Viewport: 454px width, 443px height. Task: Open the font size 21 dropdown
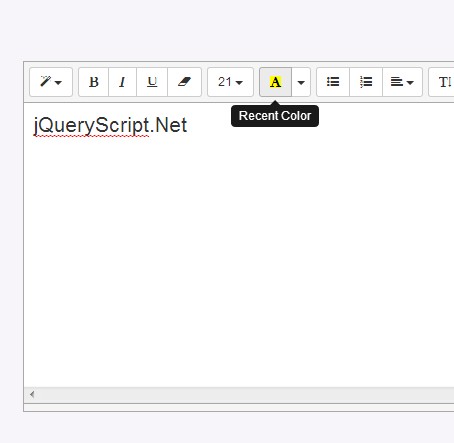[230, 82]
